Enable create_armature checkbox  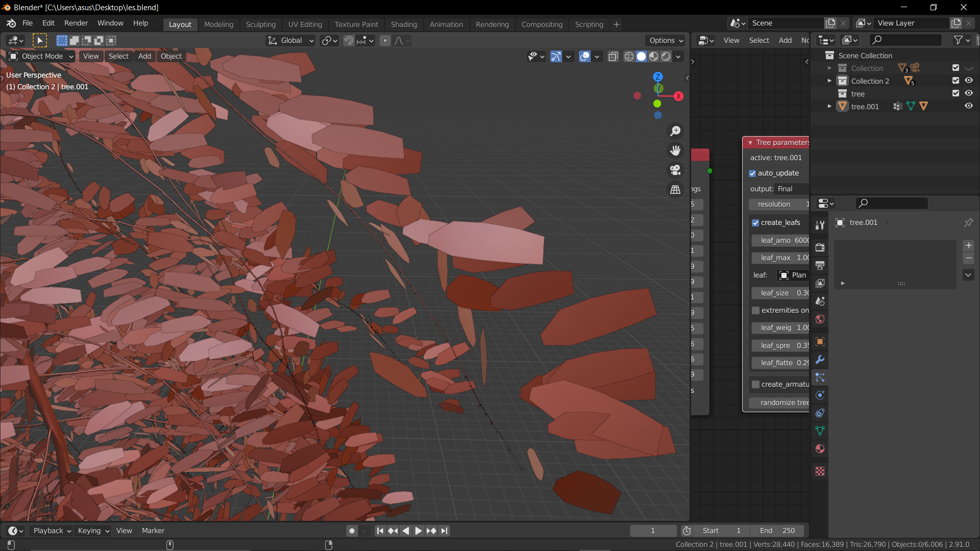click(x=755, y=384)
